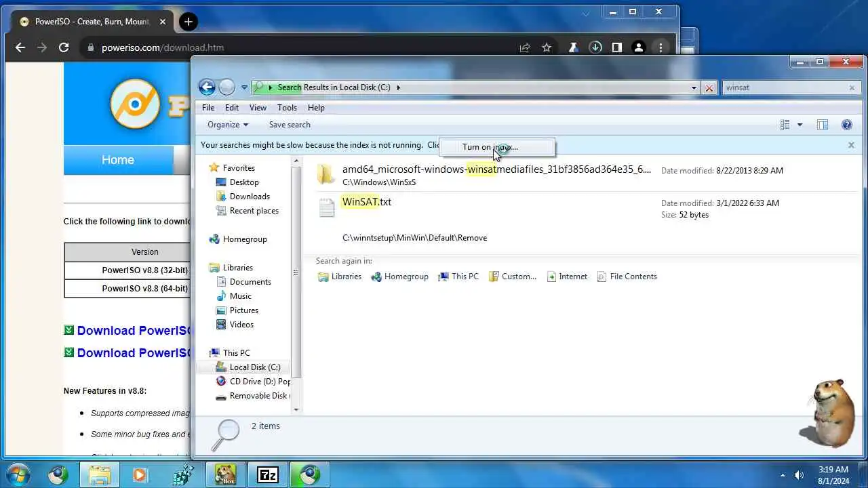Click Chrome share page icon
Screen dimensions: 868x488
(525, 47)
